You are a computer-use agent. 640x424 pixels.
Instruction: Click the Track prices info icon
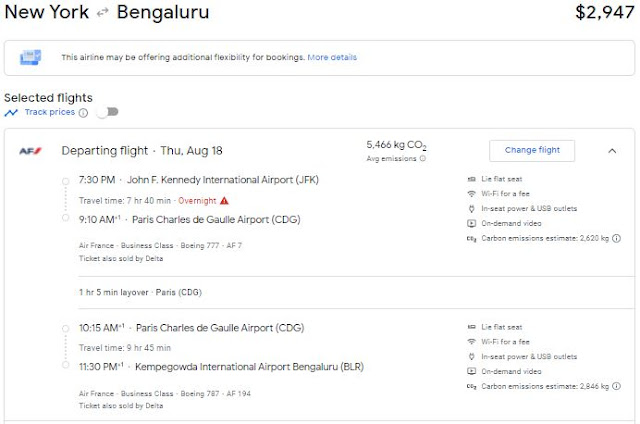[x=83, y=112]
